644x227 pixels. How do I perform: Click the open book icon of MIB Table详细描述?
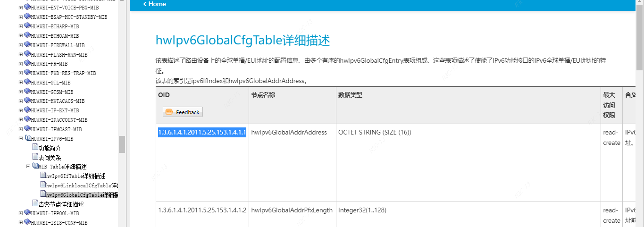pos(35,166)
